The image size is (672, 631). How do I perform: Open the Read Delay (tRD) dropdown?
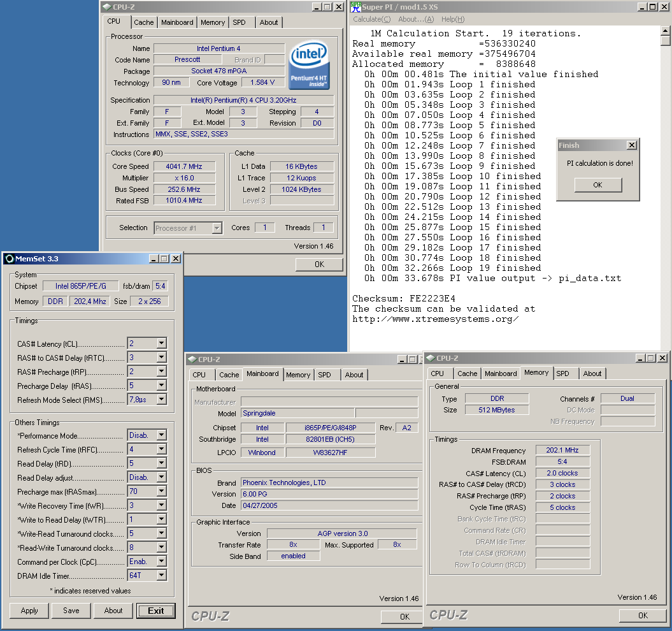[x=161, y=463]
